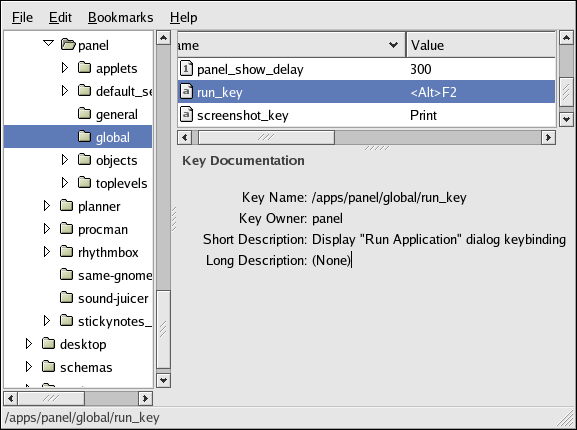577x430 pixels.
Task: Click the key list horizontal scrollbar thumb
Action: (266, 138)
